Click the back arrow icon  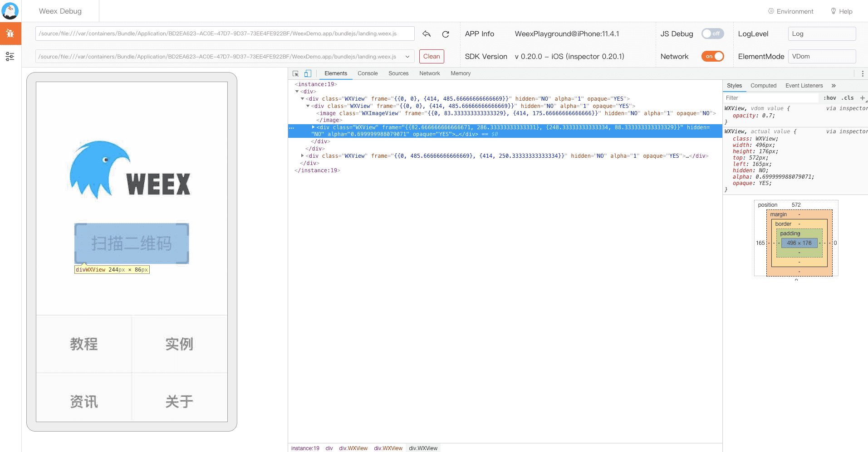427,34
